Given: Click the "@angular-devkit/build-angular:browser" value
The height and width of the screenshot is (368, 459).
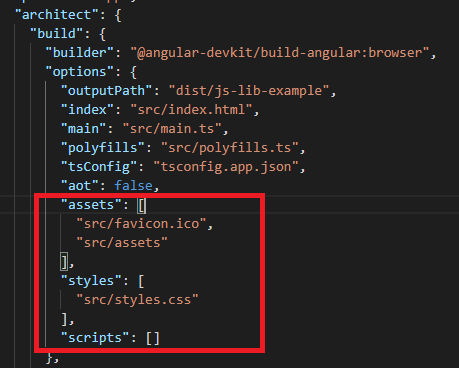Looking at the screenshot, I should click(x=280, y=53).
